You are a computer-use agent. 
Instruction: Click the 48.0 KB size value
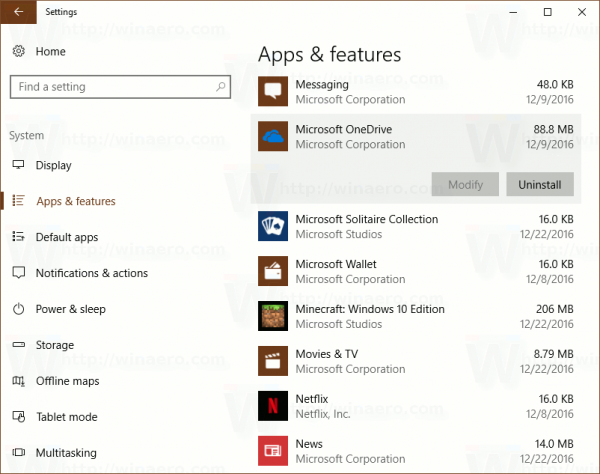pos(555,85)
